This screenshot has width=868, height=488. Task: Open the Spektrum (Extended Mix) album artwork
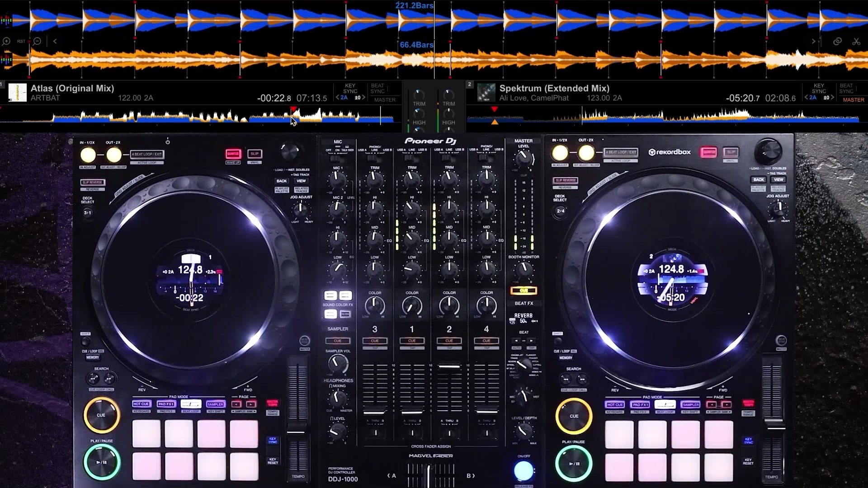click(x=486, y=93)
